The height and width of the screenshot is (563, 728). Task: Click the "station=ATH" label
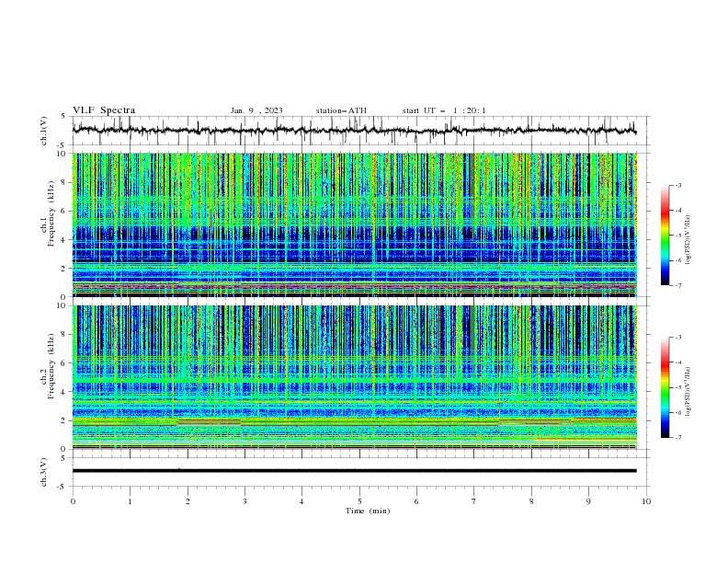click(x=341, y=110)
